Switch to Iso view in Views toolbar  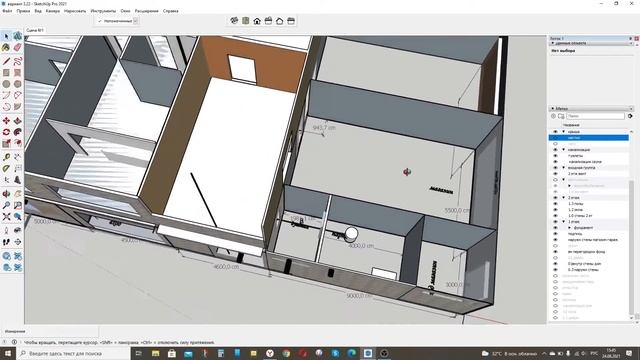[x=234, y=21]
